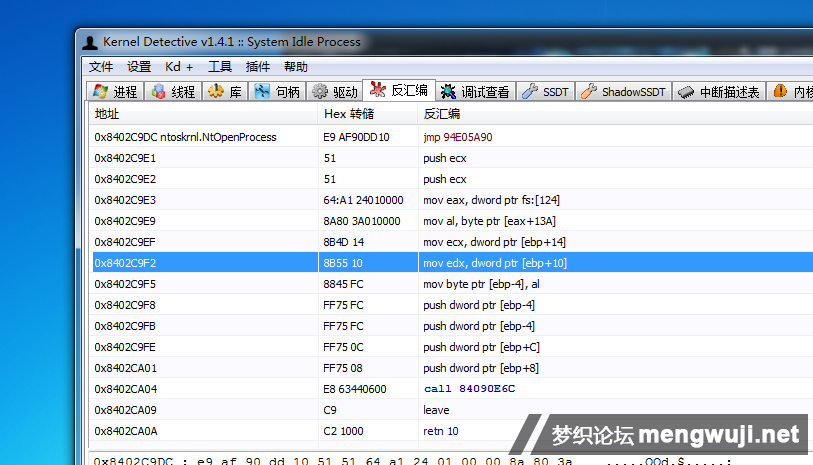The width and height of the screenshot is (813, 465).
Task: Sort by the Hex 转储 column header
Action: click(368, 114)
